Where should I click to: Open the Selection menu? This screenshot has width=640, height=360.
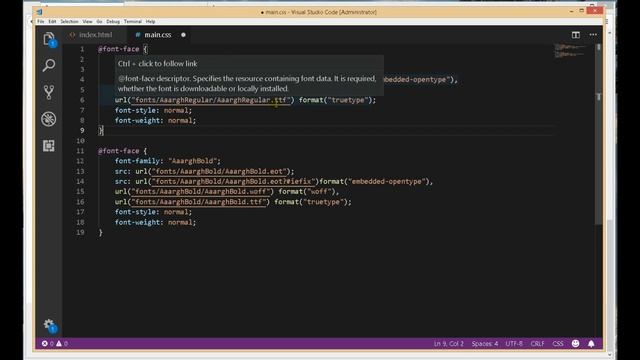pyautogui.click(x=69, y=22)
